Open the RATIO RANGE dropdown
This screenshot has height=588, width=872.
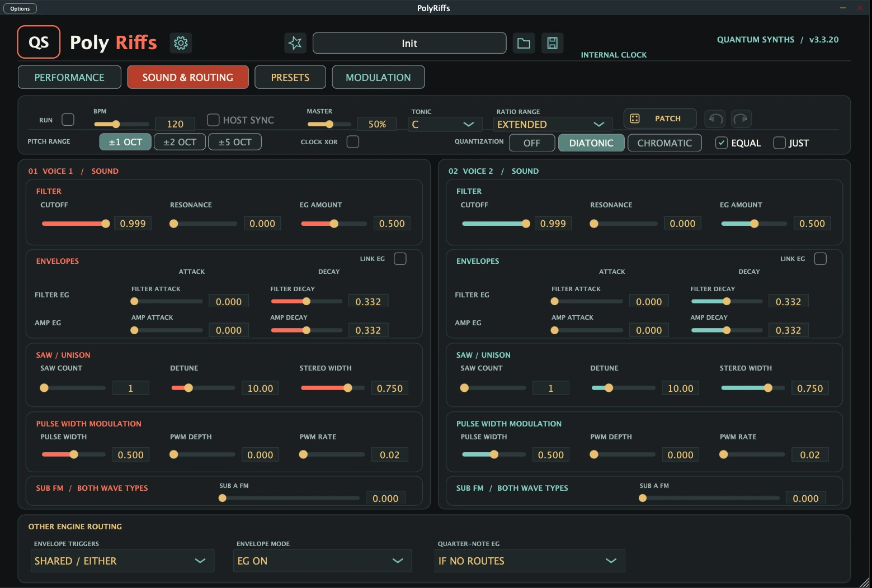pyautogui.click(x=553, y=124)
